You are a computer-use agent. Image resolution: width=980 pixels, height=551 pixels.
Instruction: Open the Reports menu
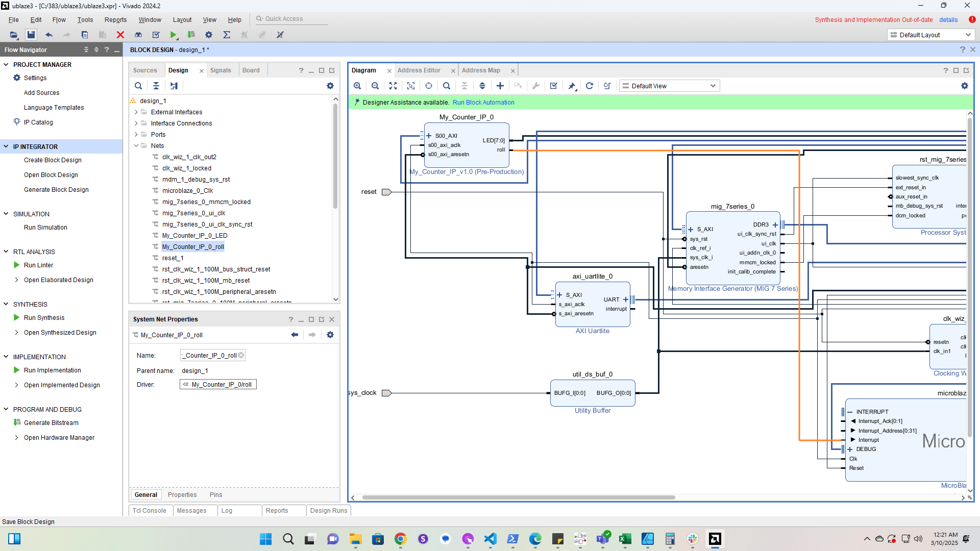[115, 19]
